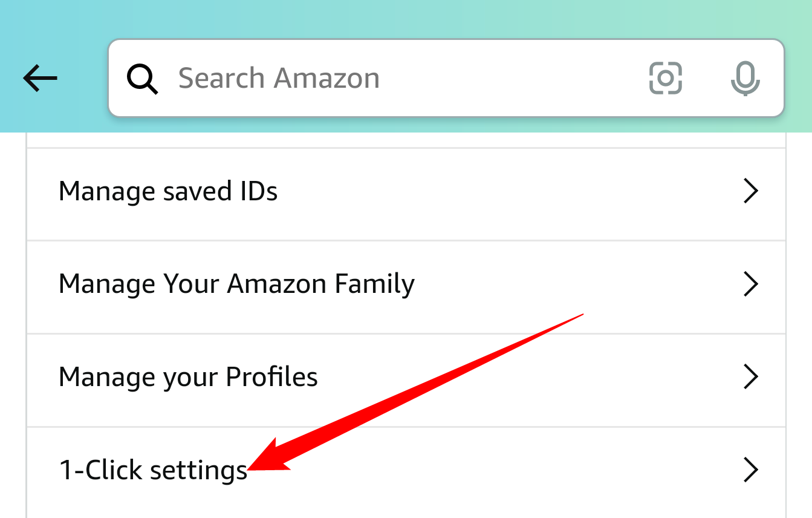The height and width of the screenshot is (518, 812).
Task: Click the 'Manage your Profiles' label text
Action: click(188, 376)
